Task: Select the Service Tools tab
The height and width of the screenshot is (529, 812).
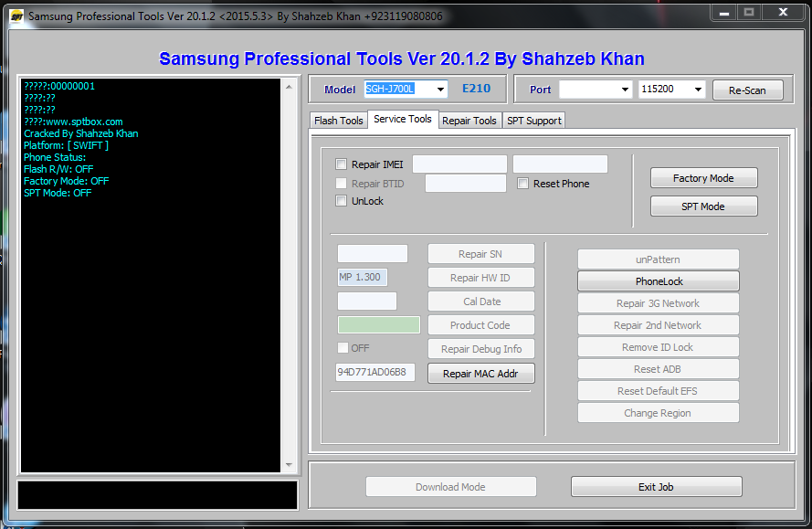Action: pos(403,119)
